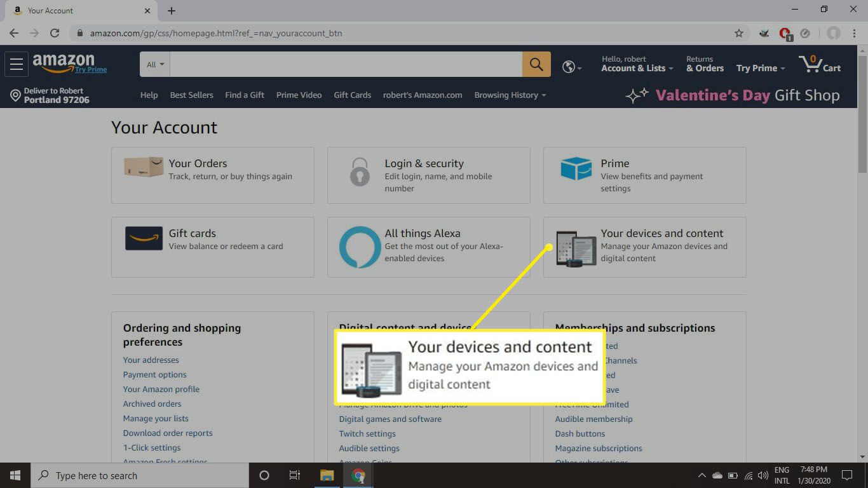This screenshot has height=488, width=868.
Task: Open 1-Click settings link
Action: (x=152, y=448)
